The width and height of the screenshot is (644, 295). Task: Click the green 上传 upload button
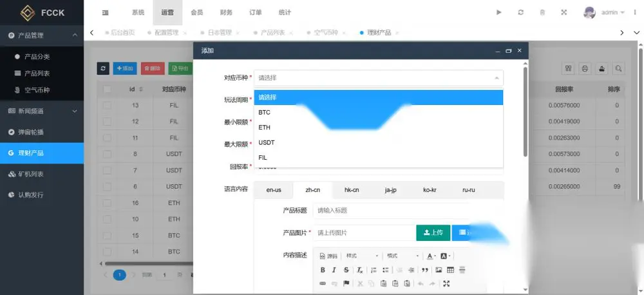pos(433,233)
